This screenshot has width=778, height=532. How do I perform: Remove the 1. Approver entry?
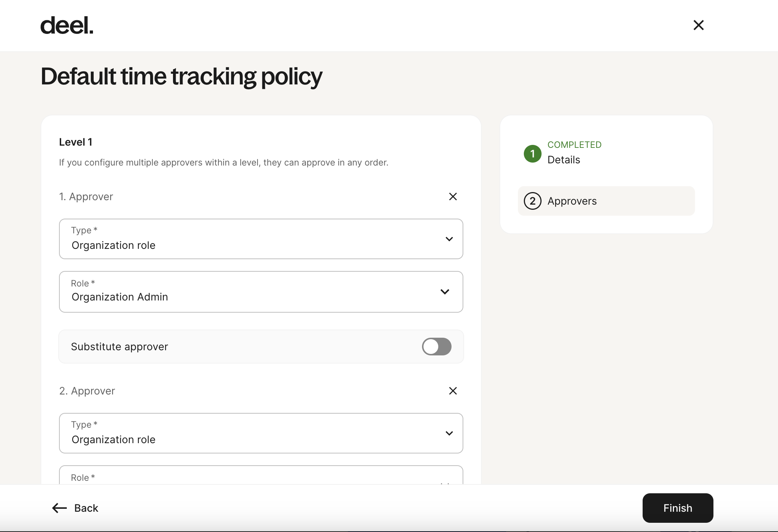coord(453,197)
